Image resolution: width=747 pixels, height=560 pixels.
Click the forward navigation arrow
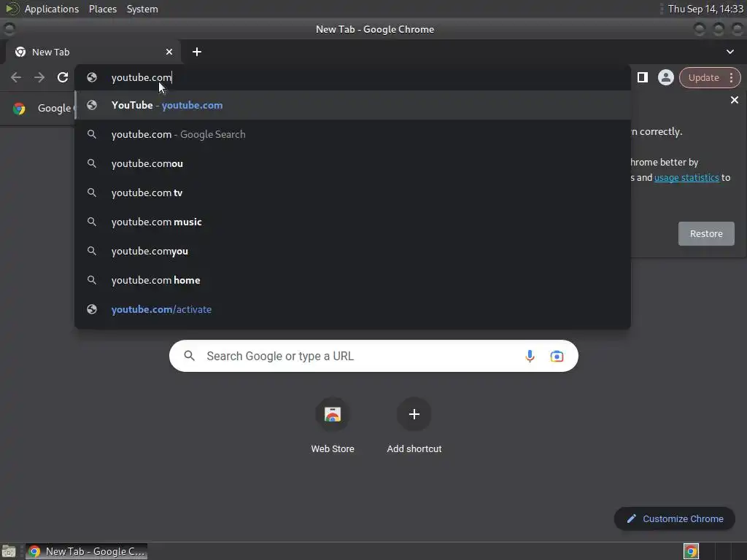pos(39,77)
